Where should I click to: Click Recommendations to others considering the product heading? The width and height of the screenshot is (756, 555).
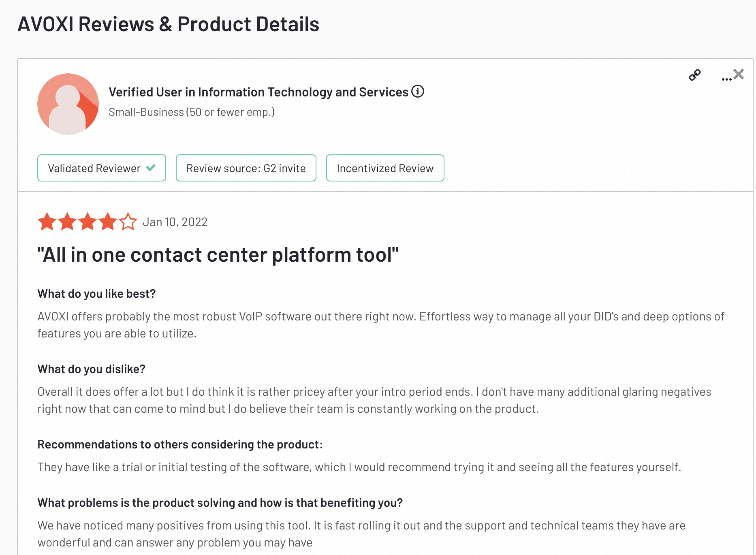pyautogui.click(x=180, y=444)
